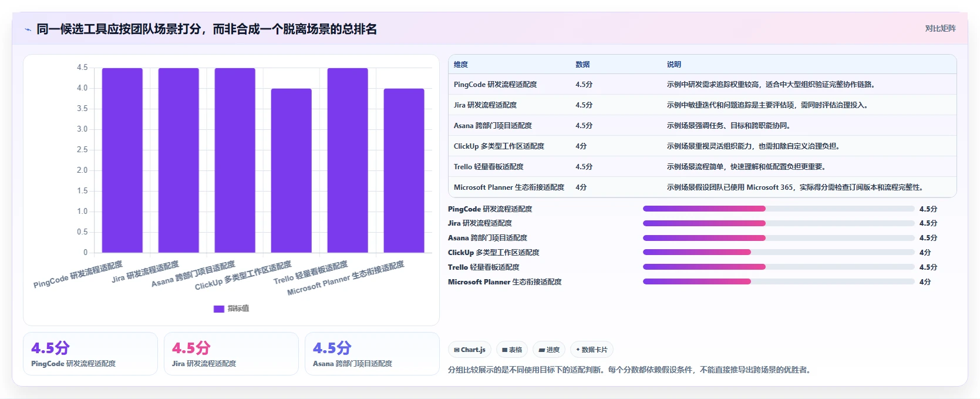Viewport: 980px width, 399px height.
Task: Select table cell Jira 研发流程适配度
Action: coord(485,105)
